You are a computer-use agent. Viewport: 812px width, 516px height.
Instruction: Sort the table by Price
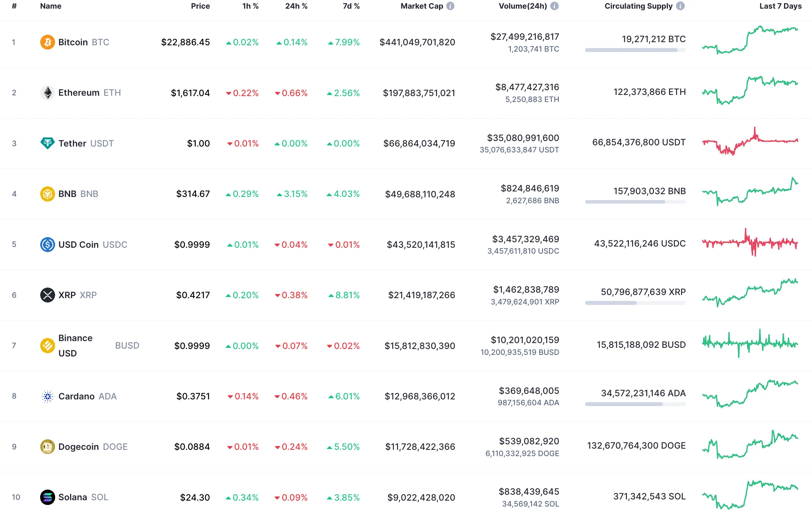coord(200,6)
